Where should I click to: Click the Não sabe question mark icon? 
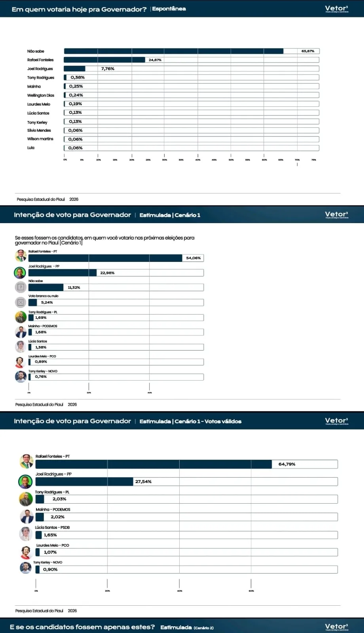[21, 287]
